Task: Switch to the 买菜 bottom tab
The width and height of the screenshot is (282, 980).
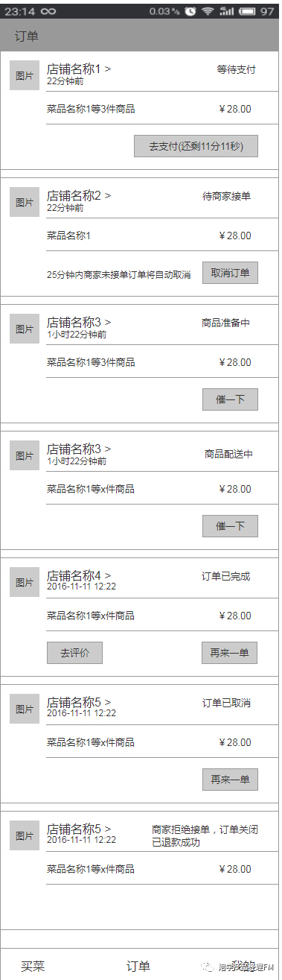Action: (33, 967)
